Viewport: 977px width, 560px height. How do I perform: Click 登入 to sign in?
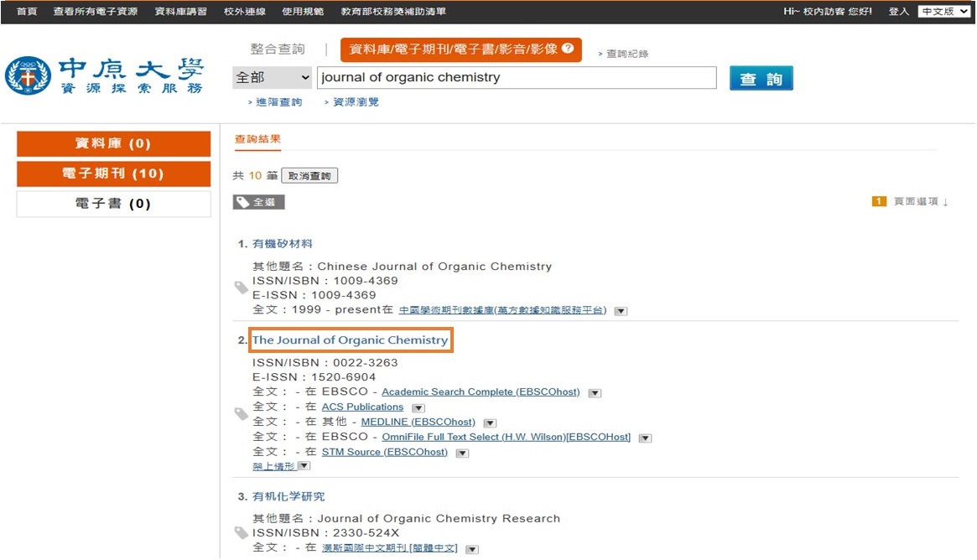coord(898,11)
